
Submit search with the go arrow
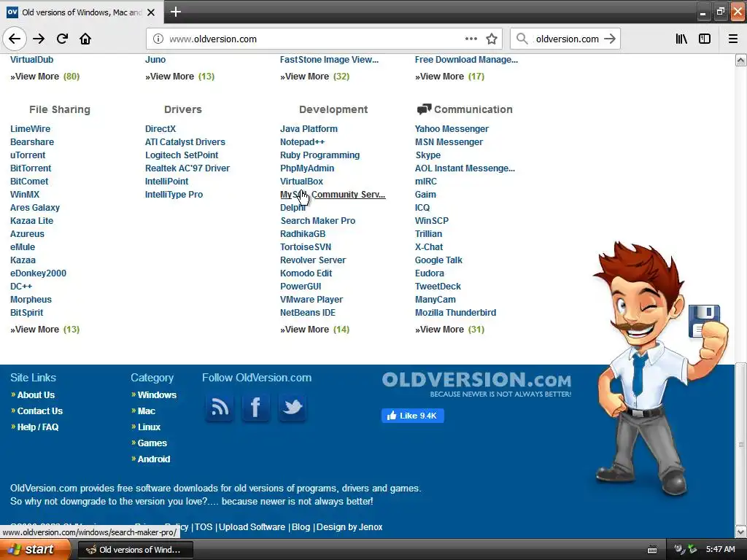[x=610, y=39]
